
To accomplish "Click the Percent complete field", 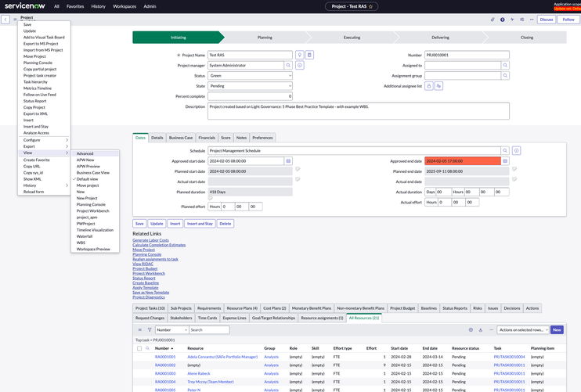I will [x=250, y=96].
